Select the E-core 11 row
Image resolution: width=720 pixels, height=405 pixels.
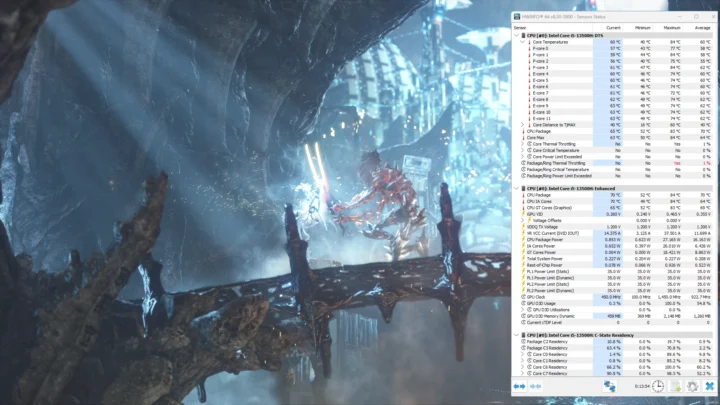[x=613, y=118]
